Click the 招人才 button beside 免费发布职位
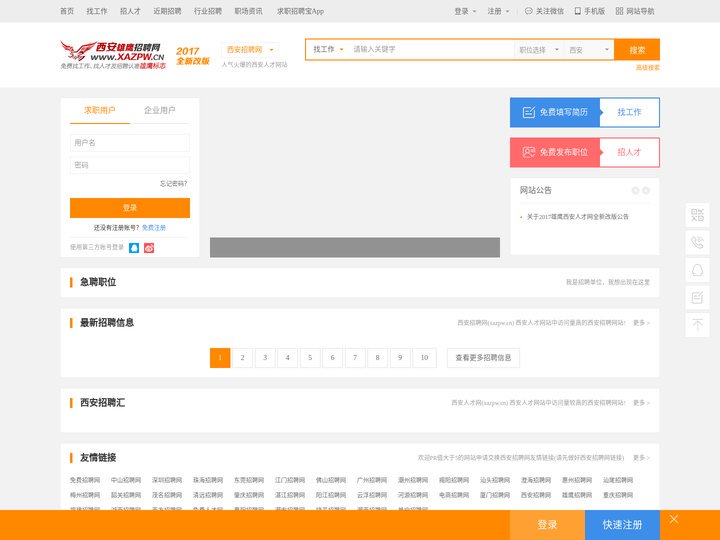Screen dimensions: 720x540 click(630, 152)
